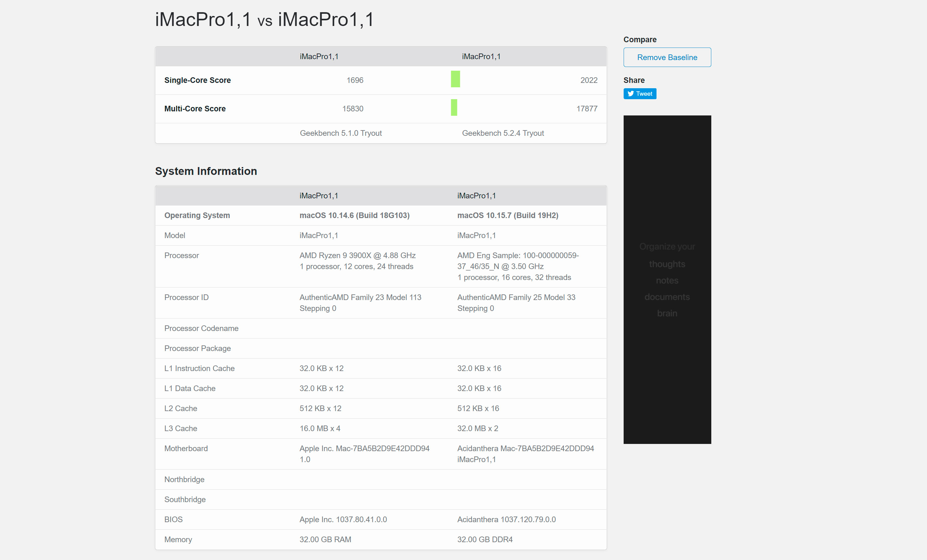
Task: Click the 'Compare' sidebar heading
Action: coord(640,39)
